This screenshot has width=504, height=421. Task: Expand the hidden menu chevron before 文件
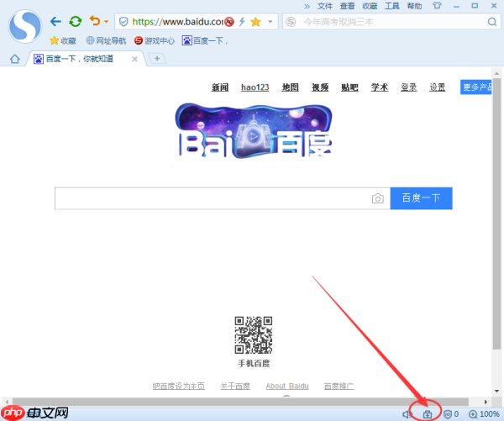(307, 6)
